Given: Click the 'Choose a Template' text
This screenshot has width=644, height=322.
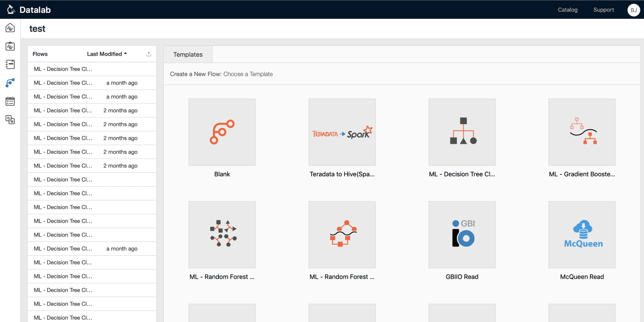Looking at the screenshot, I should pyautogui.click(x=248, y=74).
